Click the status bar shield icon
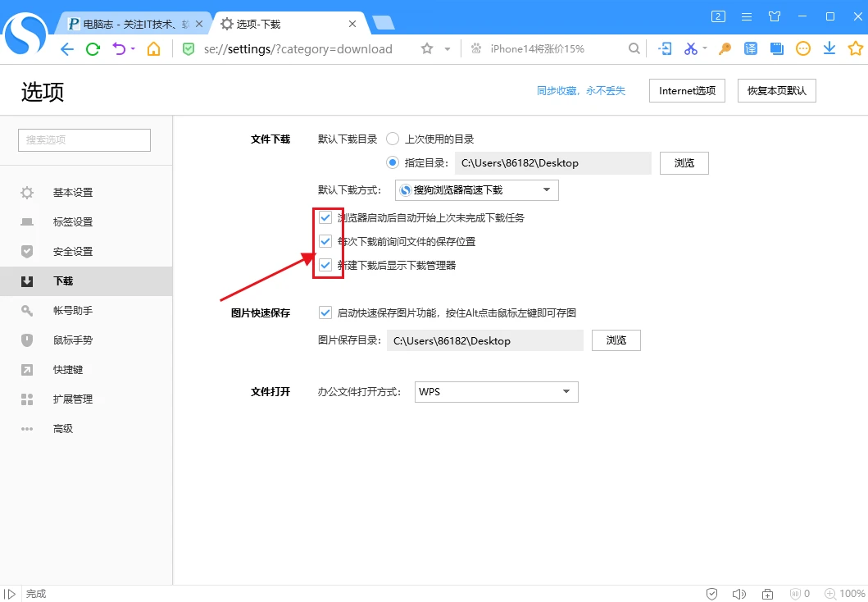Viewport: 868px width, 602px height. click(712, 594)
